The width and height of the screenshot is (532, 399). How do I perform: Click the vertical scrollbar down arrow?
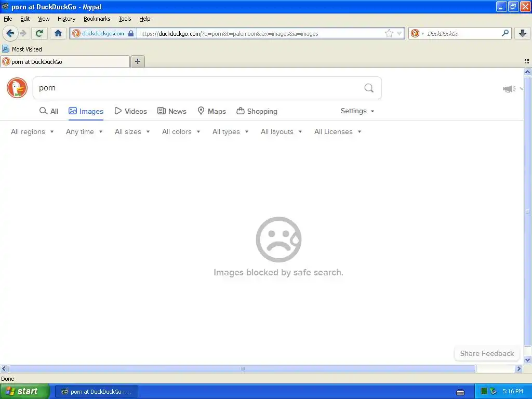click(x=527, y=360)
